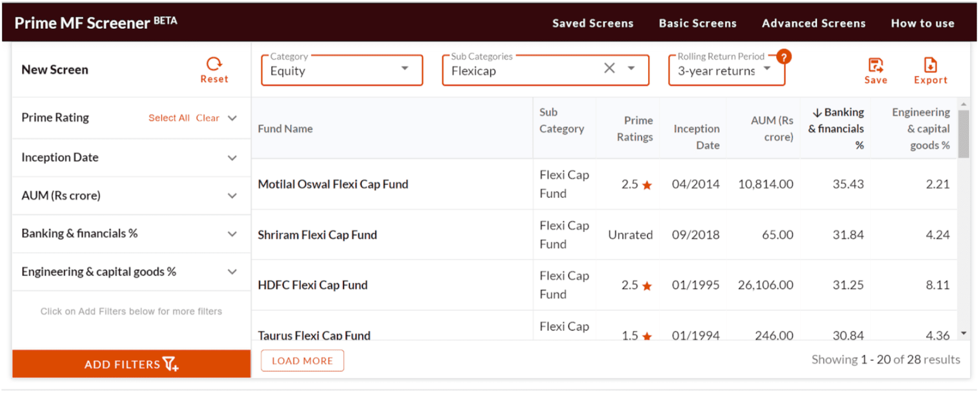Viewport: 980px width, 394px height.
Task: Sort by the Inception Date column header
Action: point(696,137)
